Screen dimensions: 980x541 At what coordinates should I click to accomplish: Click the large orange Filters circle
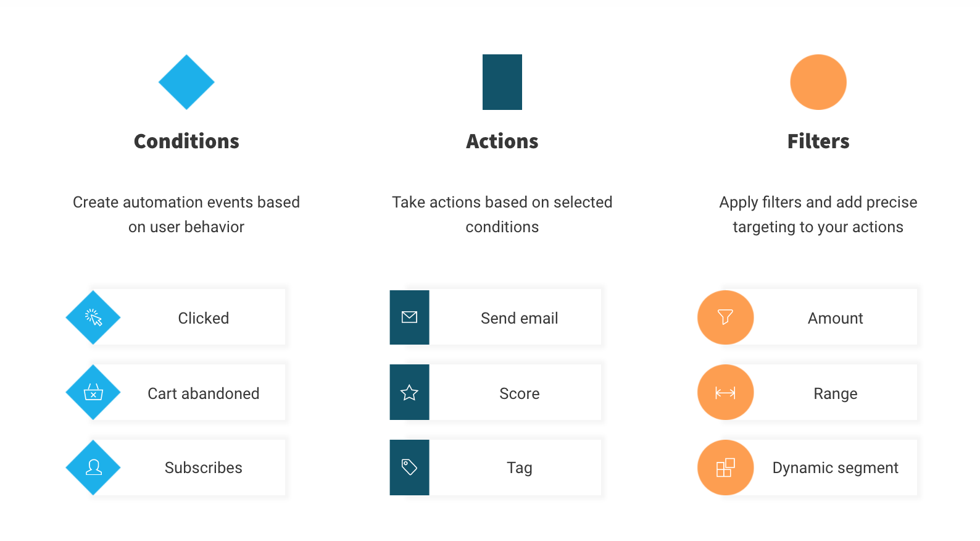coord(818,82)
